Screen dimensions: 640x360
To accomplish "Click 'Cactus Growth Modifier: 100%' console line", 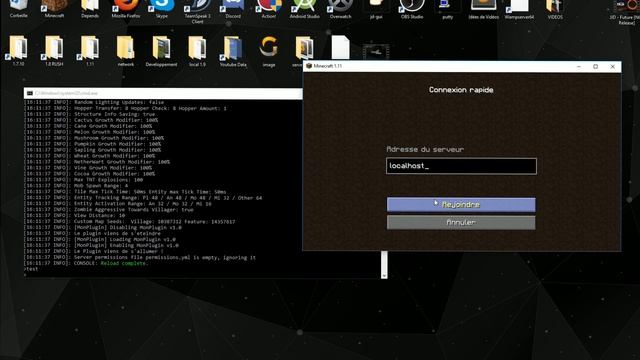I will click(91, 120).
